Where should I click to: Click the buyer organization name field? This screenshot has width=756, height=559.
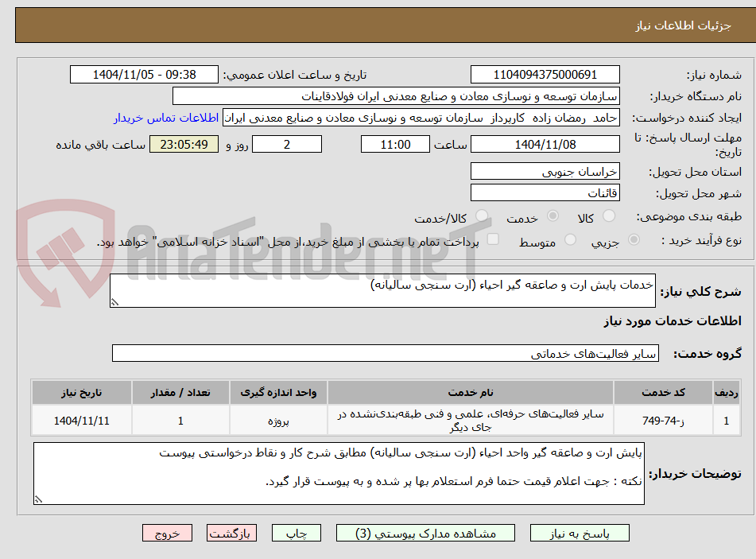tap(396, 96)
